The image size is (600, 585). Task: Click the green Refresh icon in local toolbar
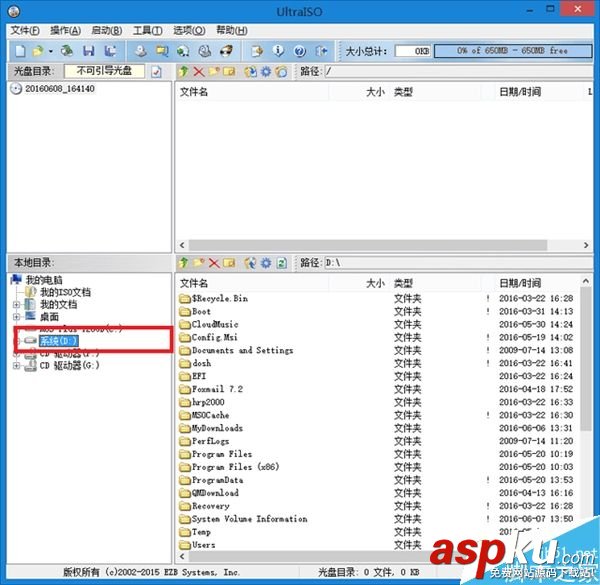pos(282,263)
